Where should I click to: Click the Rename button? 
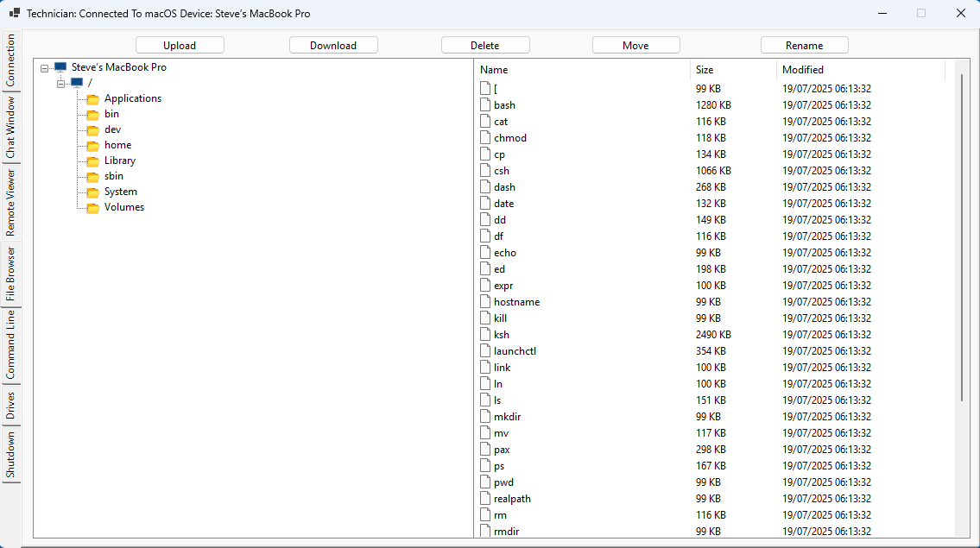tap(805, 45)
